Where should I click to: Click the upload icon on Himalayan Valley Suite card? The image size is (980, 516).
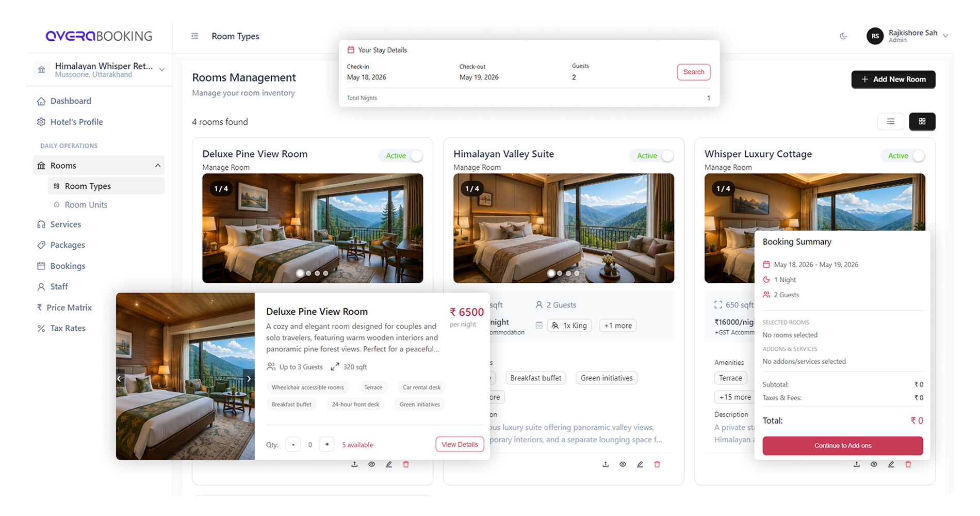(606, 464)
